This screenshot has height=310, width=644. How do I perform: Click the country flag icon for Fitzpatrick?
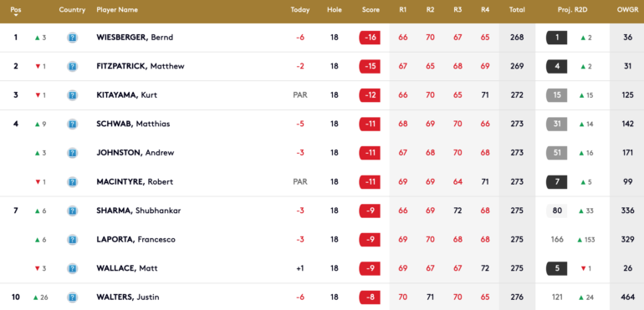(x=72, y=67)
